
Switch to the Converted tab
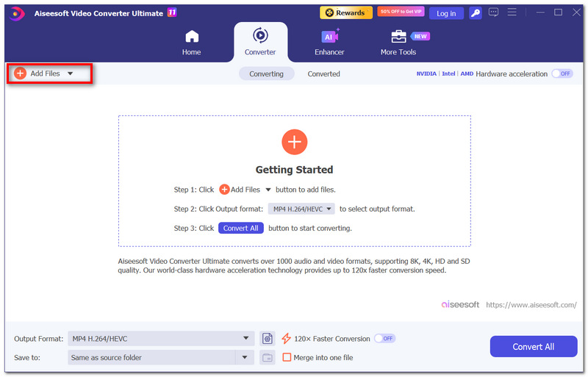tap(323, 74)
